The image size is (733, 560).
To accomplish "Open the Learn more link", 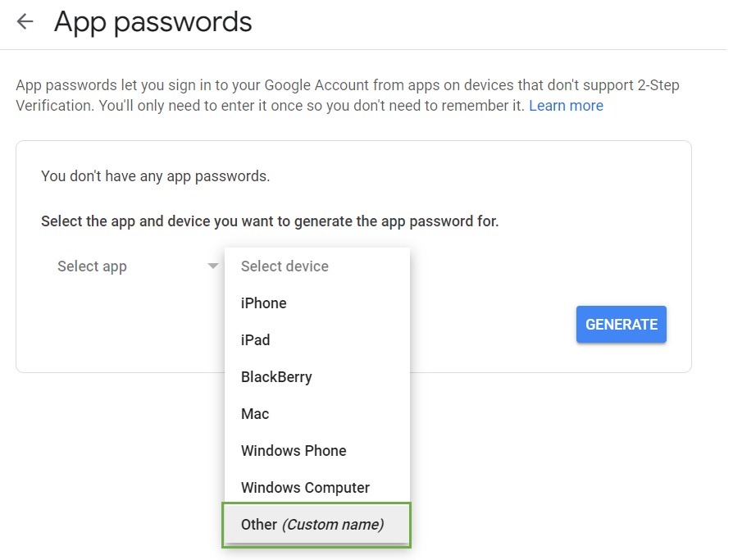I will click(x=566, y=106).
